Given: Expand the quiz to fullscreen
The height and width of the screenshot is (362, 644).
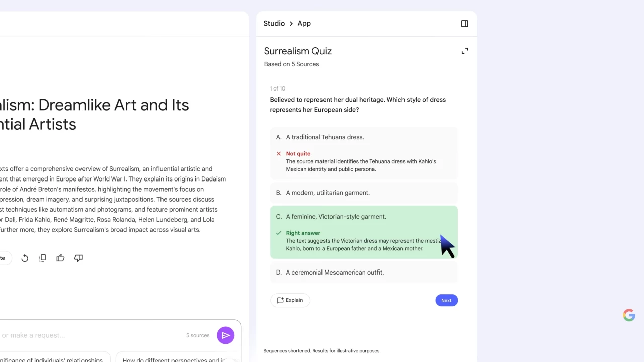Looking at the screenshot, I should [x=464, y=51].
